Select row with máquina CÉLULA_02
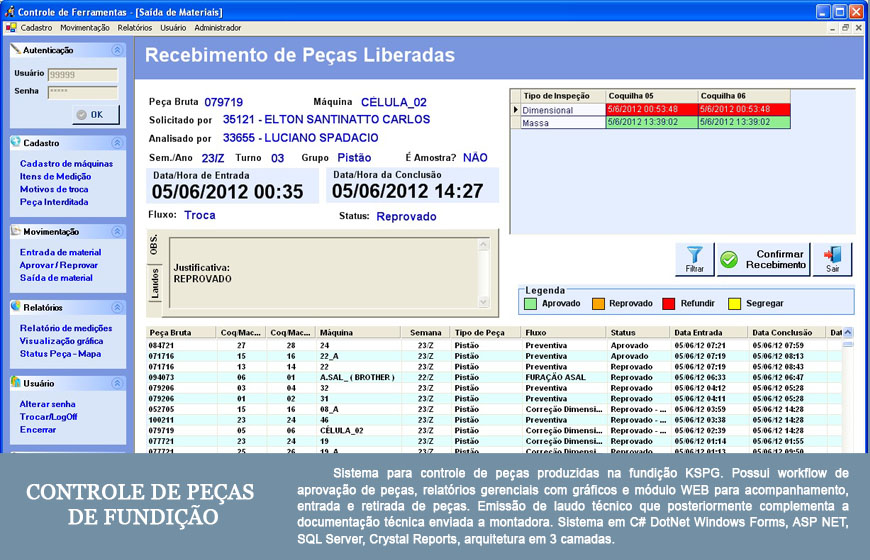The height and width of the screenshot is (560, 870). pos(494,431)
